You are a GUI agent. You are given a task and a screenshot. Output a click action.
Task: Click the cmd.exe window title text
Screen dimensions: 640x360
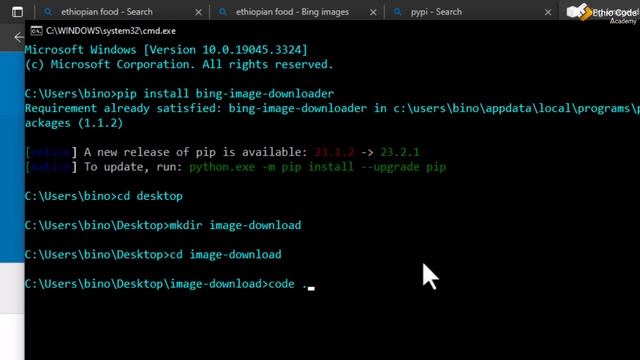[x=111, y=31]
